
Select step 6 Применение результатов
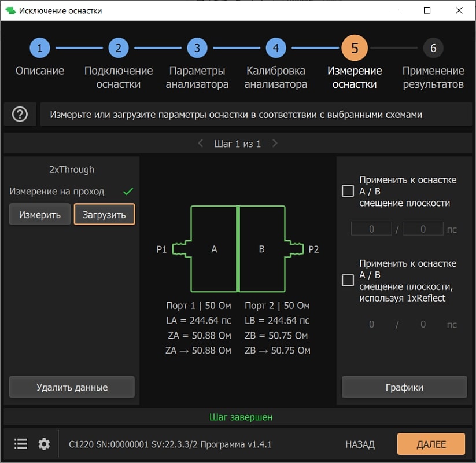(x=433, y=48)
